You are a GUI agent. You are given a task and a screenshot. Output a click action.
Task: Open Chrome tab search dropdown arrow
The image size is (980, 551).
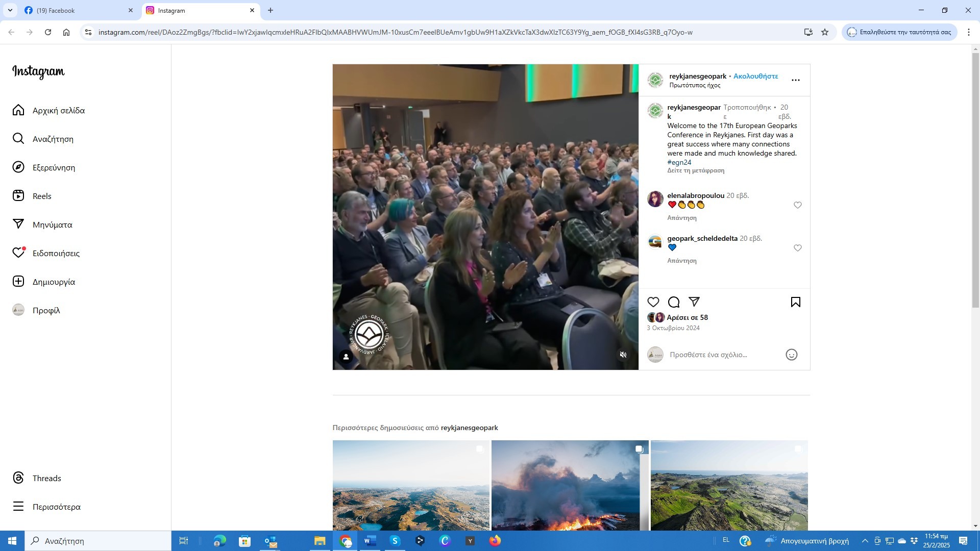[10, 10]
